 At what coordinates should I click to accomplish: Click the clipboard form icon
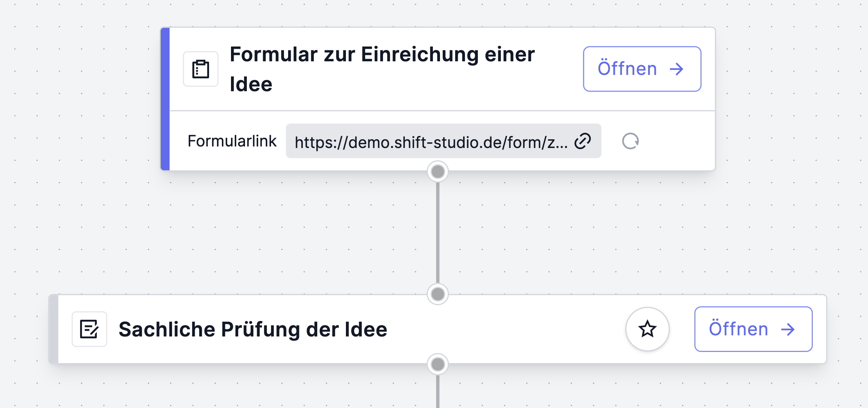point(201,69)
